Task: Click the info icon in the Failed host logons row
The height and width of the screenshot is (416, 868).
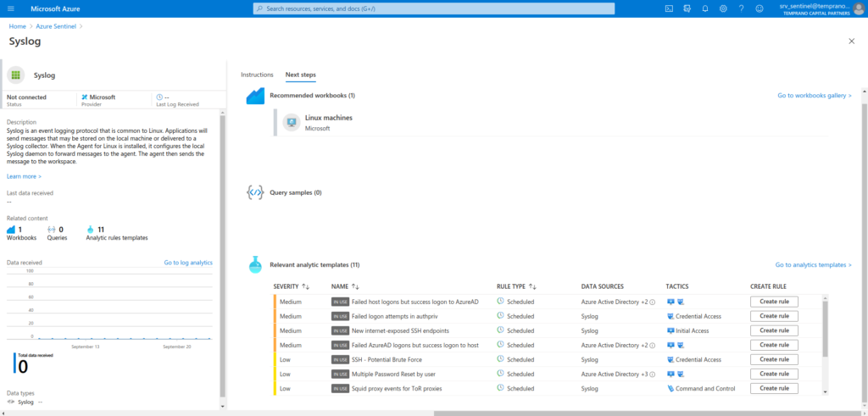Action: (652, 302)
